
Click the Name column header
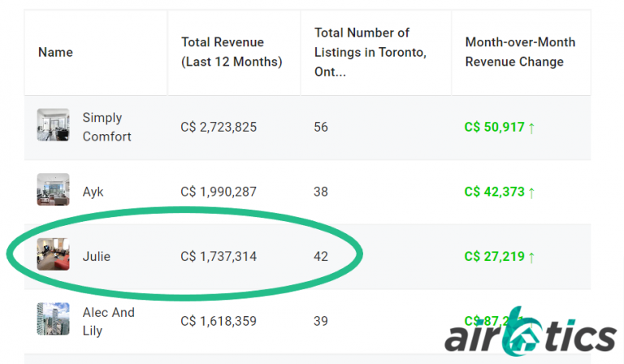[x=55, y=52]
